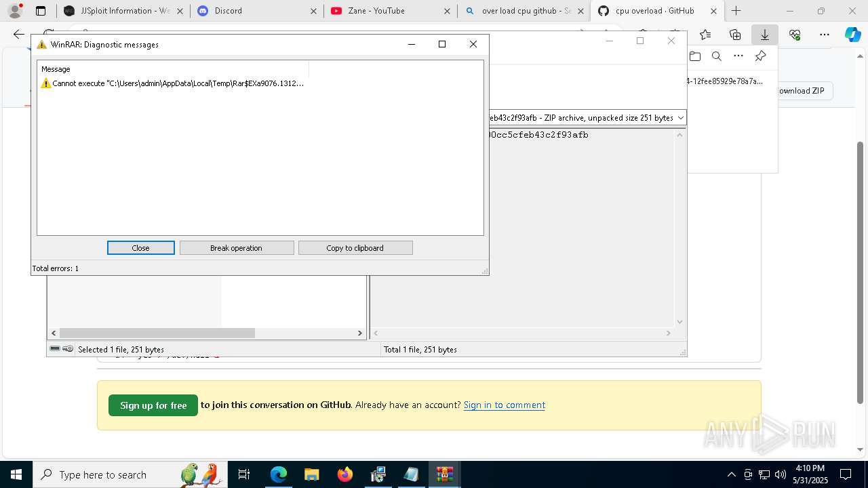Viewport: 868px width, 488px height.
Task: Open downloads folder icon in downloads panel
Action: coord(694,56)
